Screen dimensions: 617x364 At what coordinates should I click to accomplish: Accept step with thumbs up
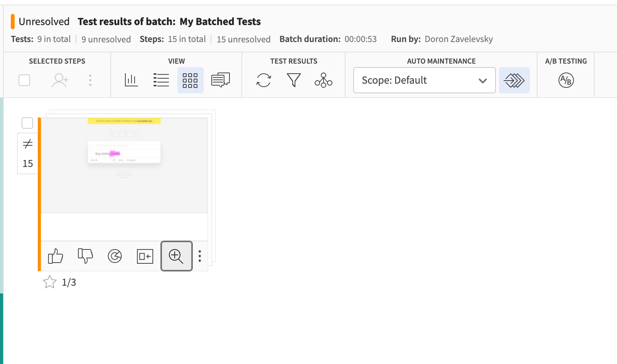(56, 256)
